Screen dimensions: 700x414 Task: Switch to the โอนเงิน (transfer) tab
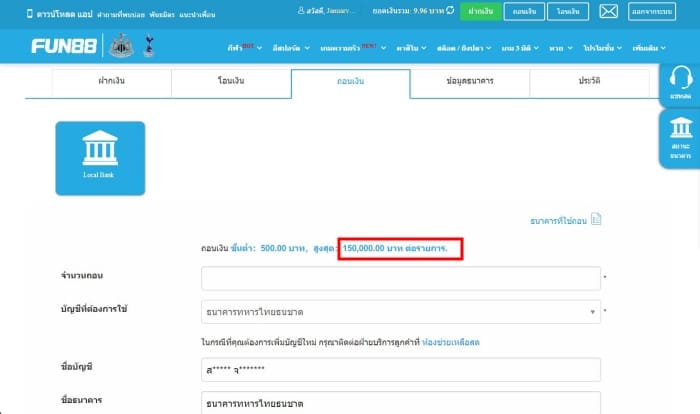(x=231, y=81)
